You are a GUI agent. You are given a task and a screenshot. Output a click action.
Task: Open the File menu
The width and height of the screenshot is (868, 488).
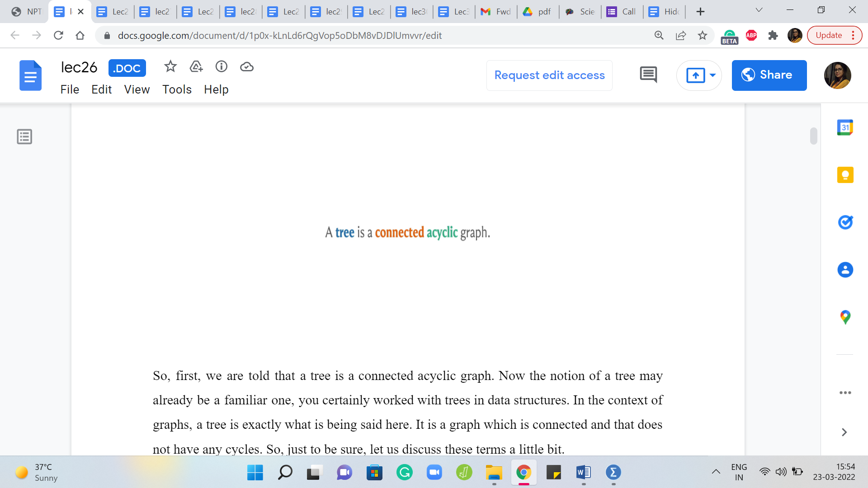[70, 89]
